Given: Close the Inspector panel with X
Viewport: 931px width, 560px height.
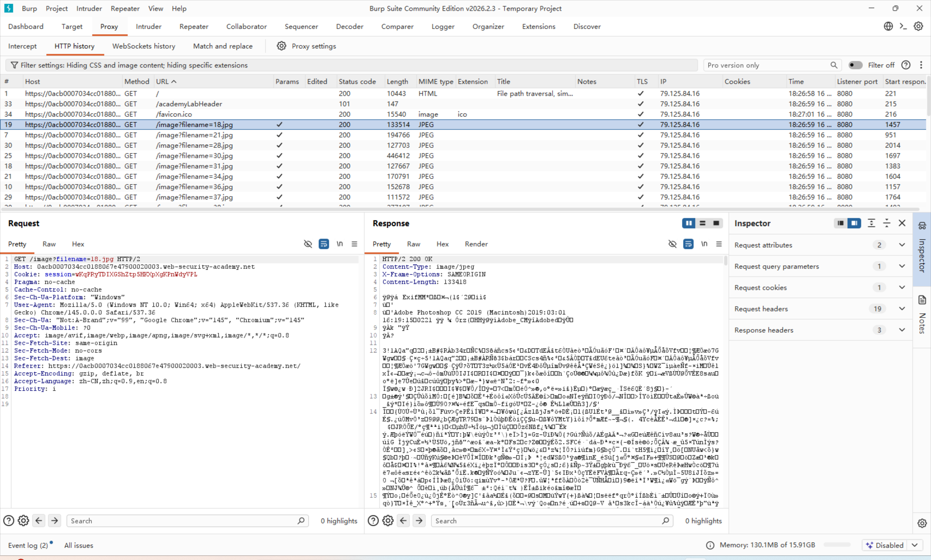Looking at the screenshot, I should pyautogui.click(x=902, y=223).
